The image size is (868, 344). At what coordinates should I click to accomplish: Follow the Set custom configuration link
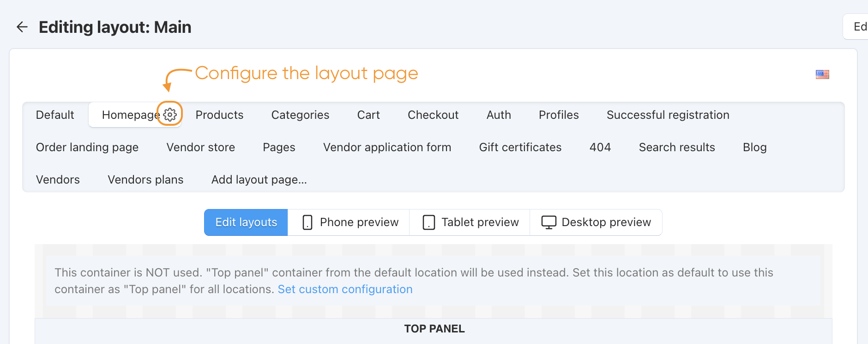click(345, 289)
